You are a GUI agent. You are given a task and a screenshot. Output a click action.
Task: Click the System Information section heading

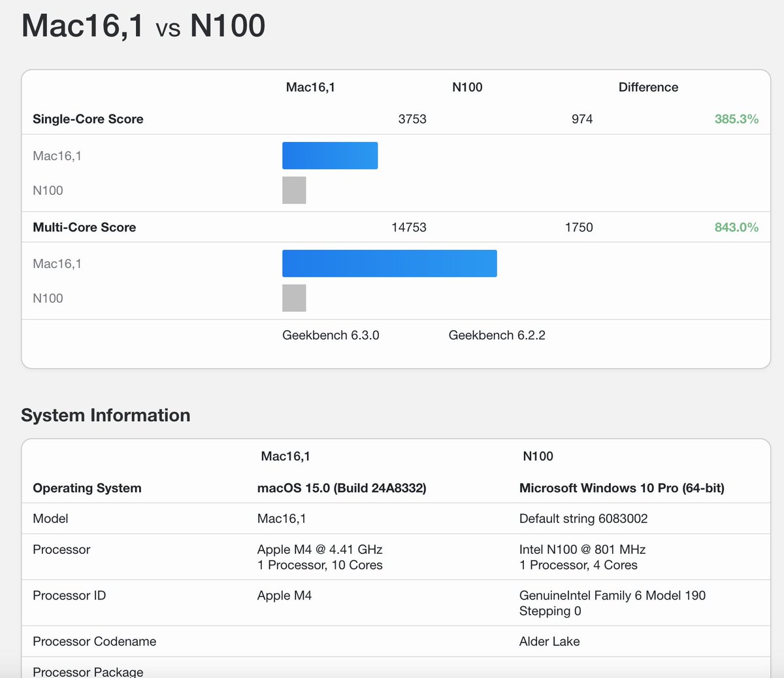106,415
